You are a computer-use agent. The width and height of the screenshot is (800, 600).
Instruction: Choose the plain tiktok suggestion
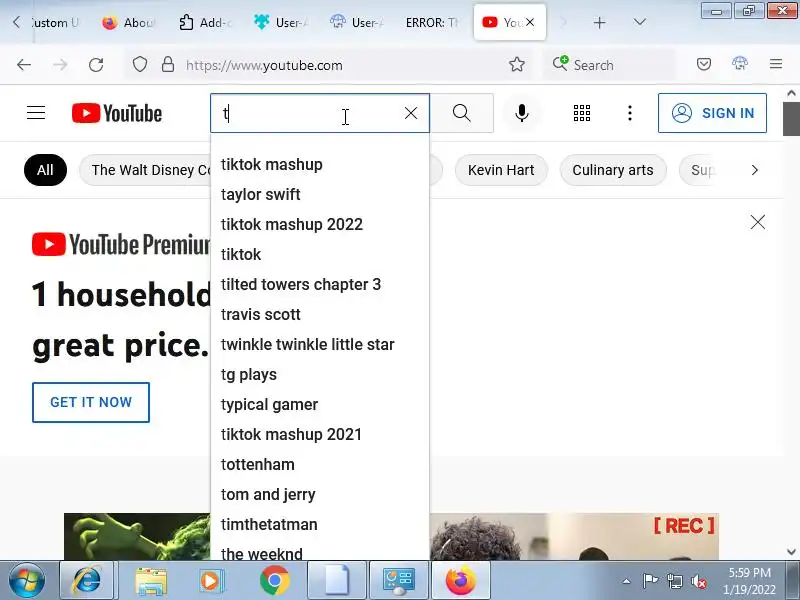click(x=320, y=254)
